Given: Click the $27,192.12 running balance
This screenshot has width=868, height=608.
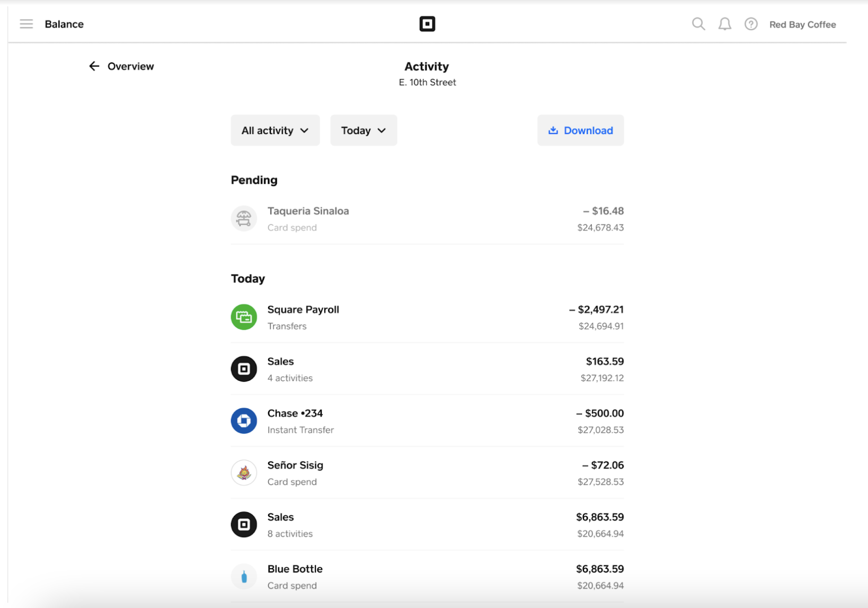Looking at the screenshot, I should point(602,378).
